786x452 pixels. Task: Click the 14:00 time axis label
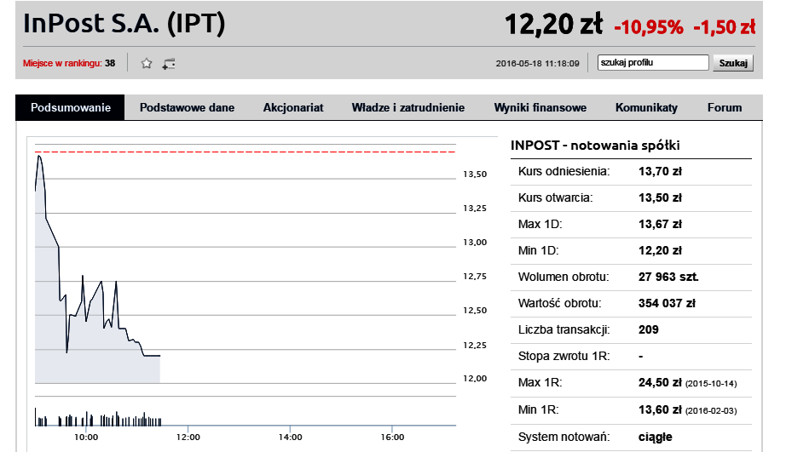pos(290,437)
